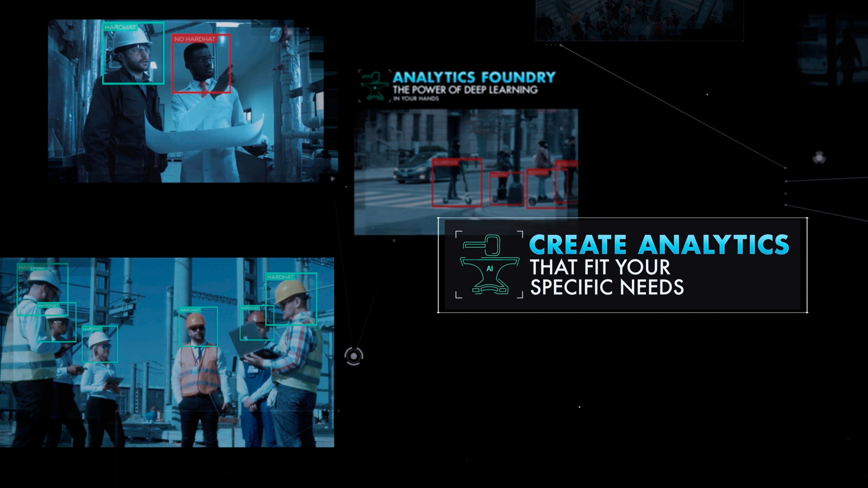Click the leftmost red scooter detection box
The width and height of the screenshot is (868, 488).
tap(457, 183)
